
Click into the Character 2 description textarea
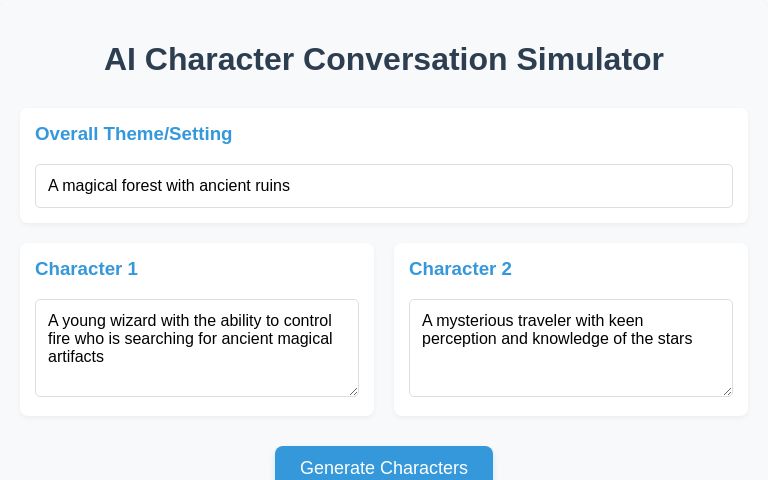[x=570, y=347]
